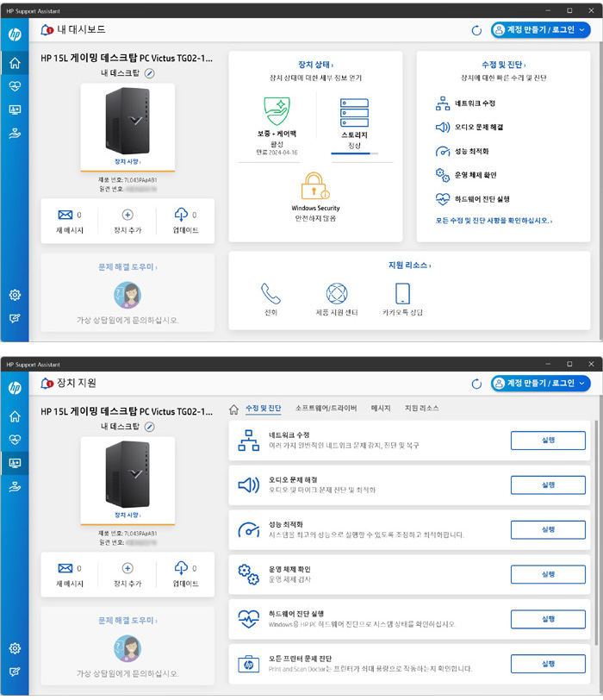Screen dimensions: 603x700
Task: Open 보증 + 케어팩 shield icon
Action: click(x=277, y=111)
